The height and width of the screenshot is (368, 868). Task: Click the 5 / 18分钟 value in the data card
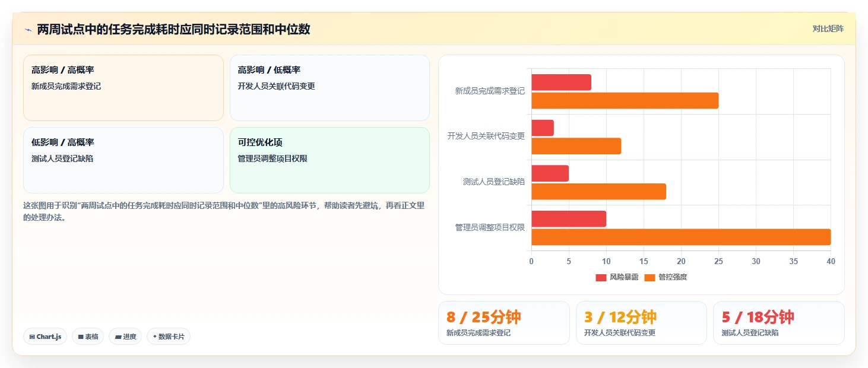[x=758, y=318]
